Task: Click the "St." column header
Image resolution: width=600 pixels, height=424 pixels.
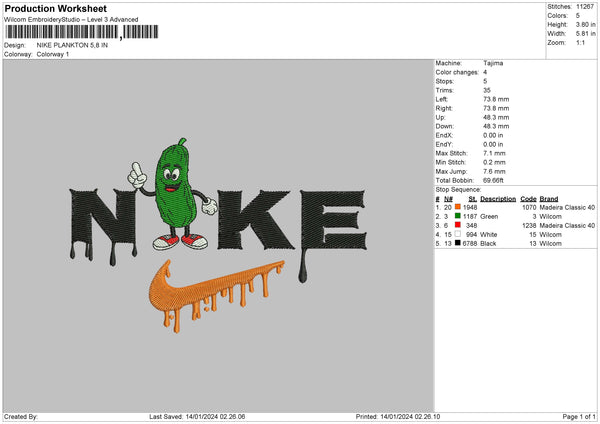Action: 473,199
